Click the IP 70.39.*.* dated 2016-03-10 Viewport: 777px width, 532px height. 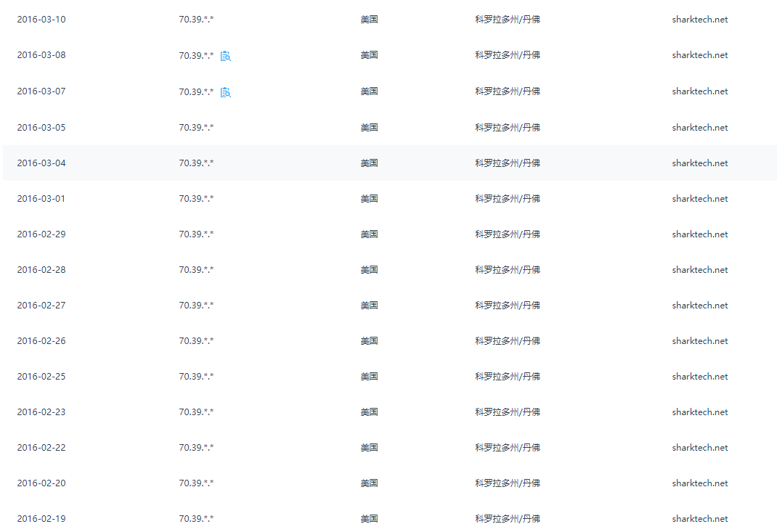click(196, 20)
